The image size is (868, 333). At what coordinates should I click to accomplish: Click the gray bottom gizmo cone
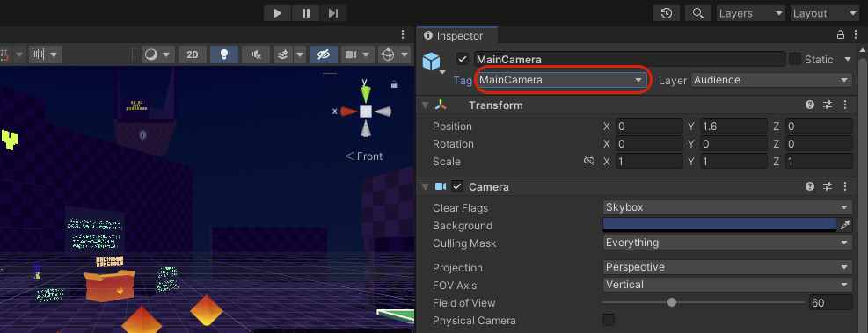pos(365,129)
